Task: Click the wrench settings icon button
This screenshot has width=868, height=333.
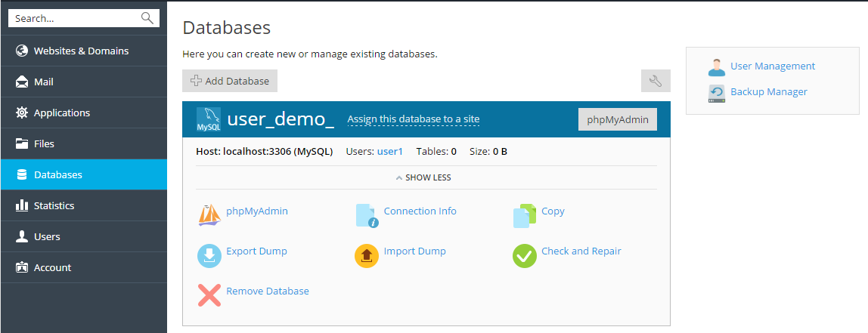Action: point(656,81)
